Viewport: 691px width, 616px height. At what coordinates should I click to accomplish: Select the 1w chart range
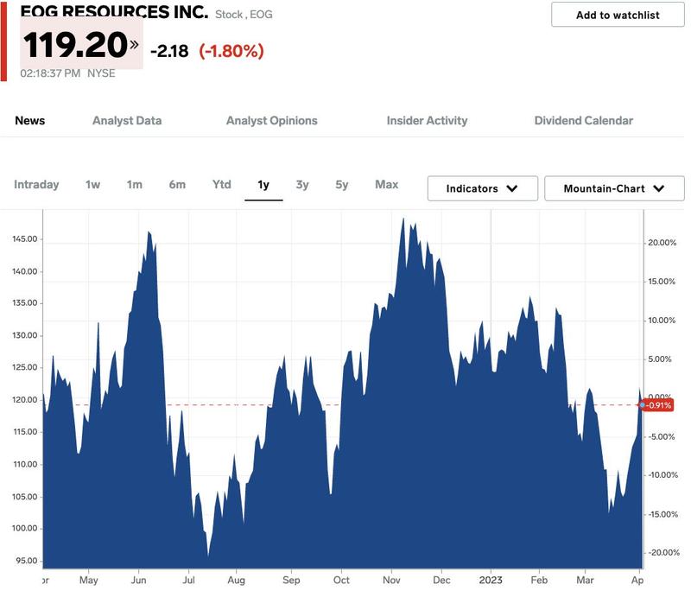coord(92,184)
